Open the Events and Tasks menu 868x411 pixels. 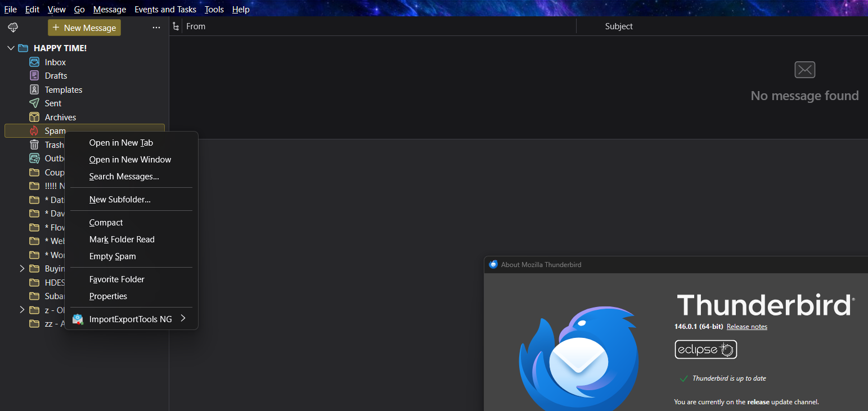click(x=165, y=10)
